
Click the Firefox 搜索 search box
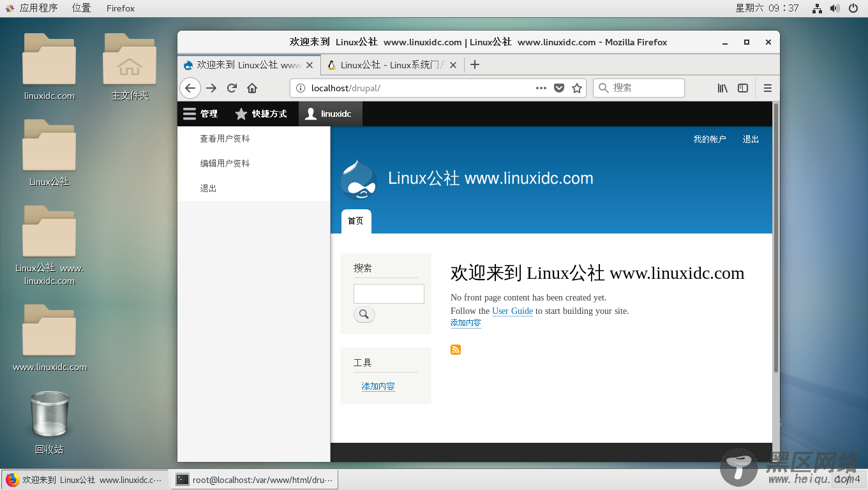pyautogui.click(x=639, y=88)
